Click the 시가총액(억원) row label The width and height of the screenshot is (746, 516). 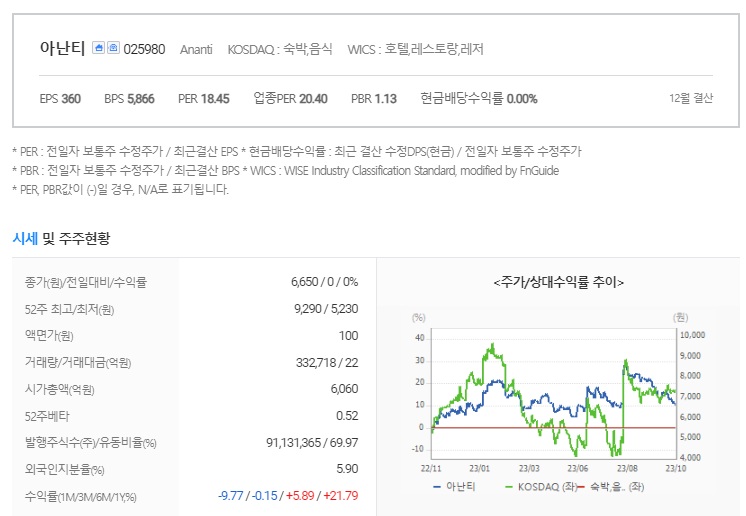[x=59, y=389]
